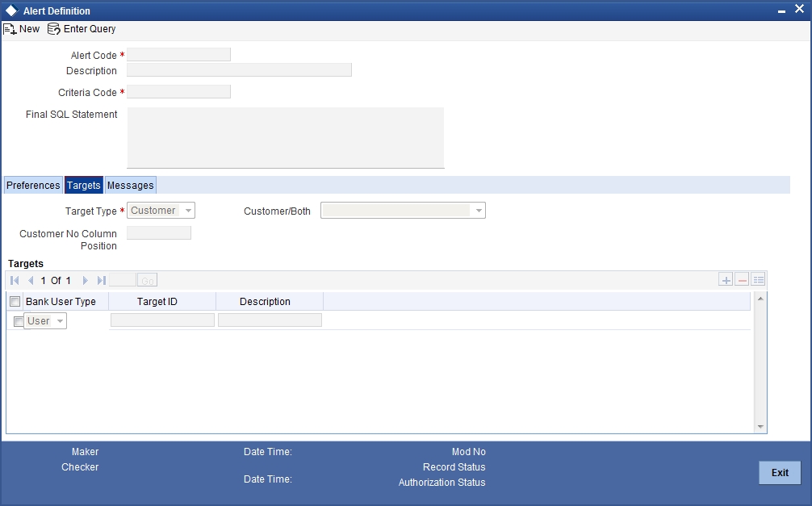Click the Record Status label
The image size is (812, 506).
pos(454,467)
